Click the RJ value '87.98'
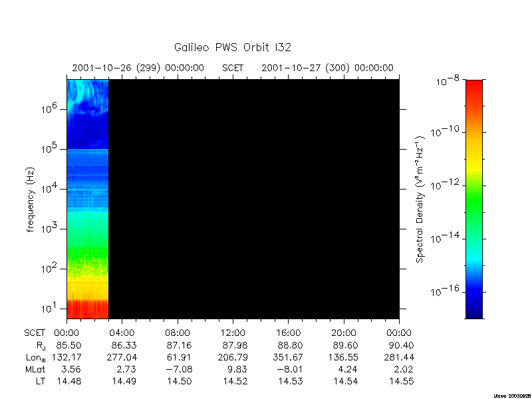The height and width of the screenshot is (399, 532). tap(235, 345)
